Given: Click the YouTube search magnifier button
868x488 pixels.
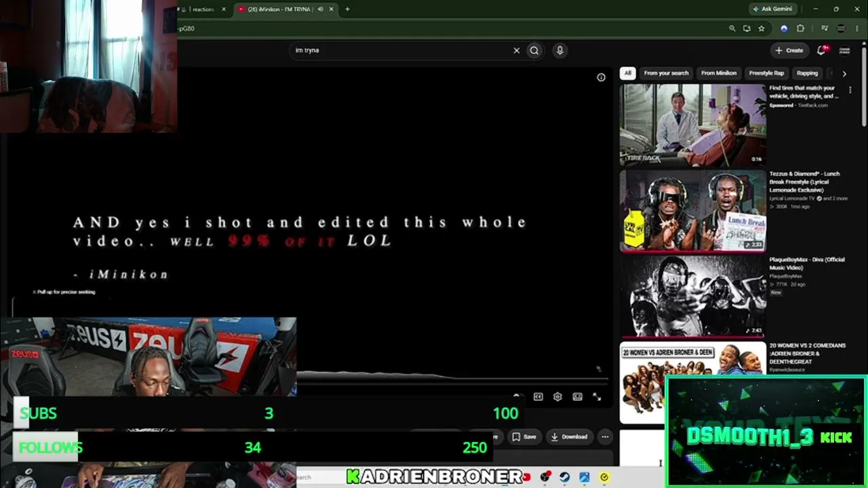Looking at the screenshot, I should [x=534, y=50].
